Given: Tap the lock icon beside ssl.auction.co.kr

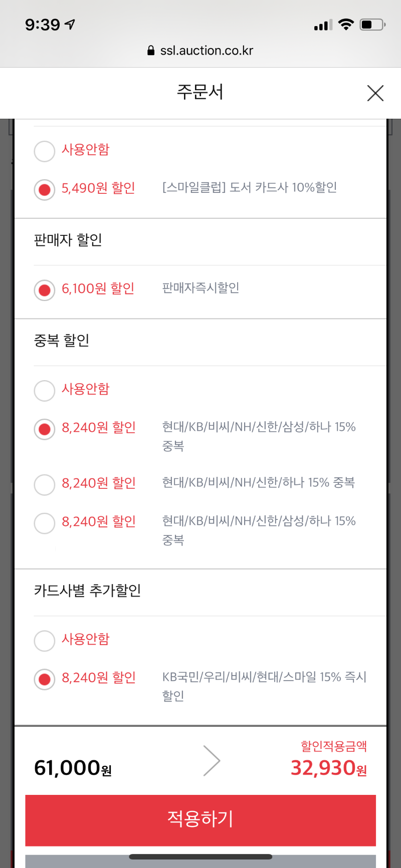Looking at the screenshot, I should pyautogui.click(x=151, y=51).
